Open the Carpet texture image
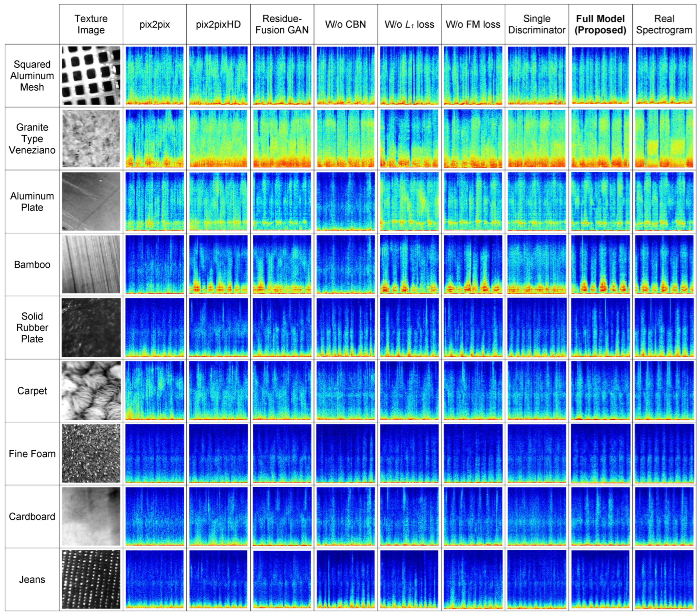Viewport: 700px width, 615px height. [x=91, y=391]
